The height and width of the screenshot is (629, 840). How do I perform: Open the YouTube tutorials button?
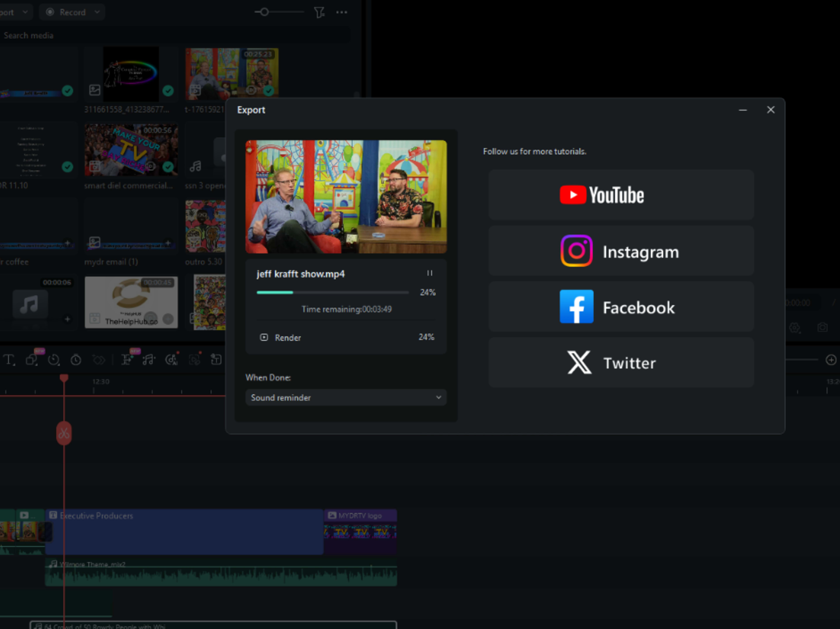[621, 195]
